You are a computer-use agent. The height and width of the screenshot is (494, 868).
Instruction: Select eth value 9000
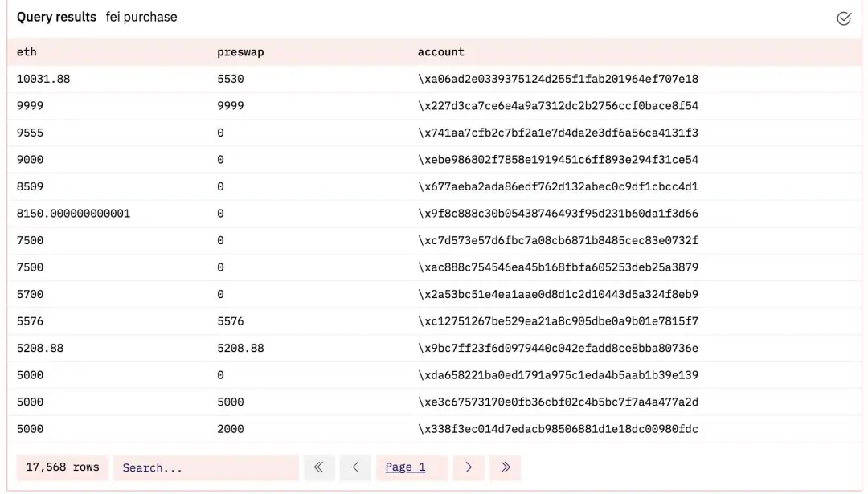coord(30,160)
